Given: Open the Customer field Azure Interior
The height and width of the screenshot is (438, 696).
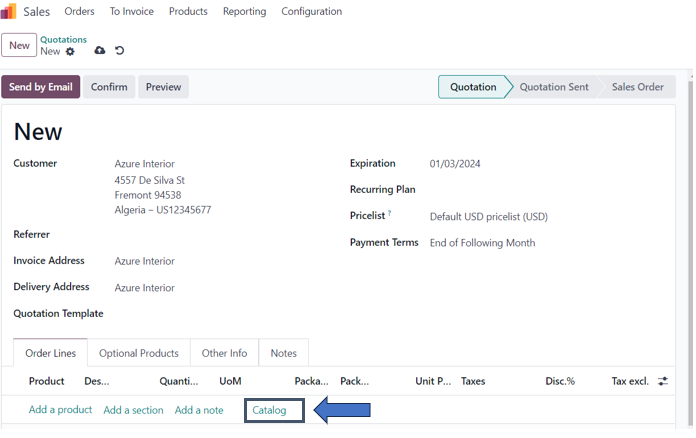Looking at the screenshot, I should pos(145,164).
